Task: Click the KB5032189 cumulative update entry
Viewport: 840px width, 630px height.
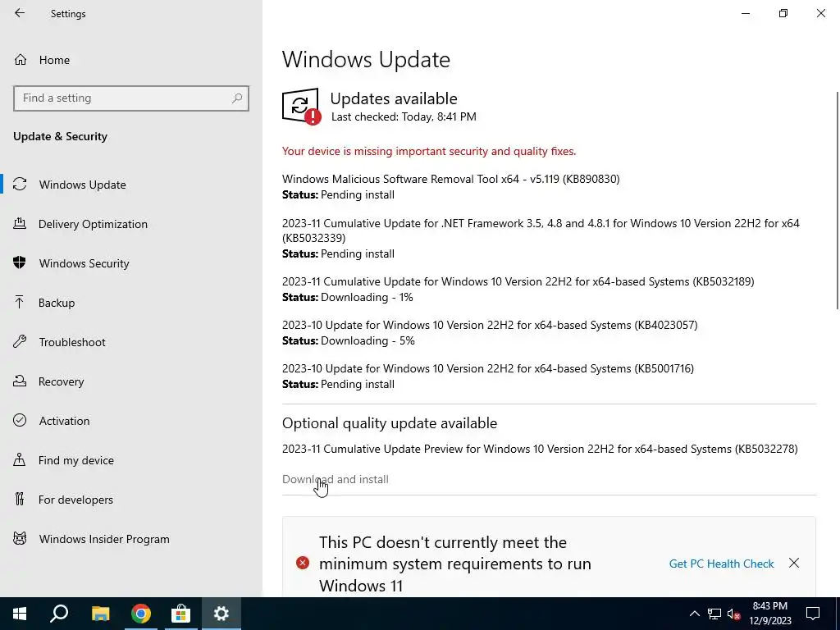Action: pos(518,281)
